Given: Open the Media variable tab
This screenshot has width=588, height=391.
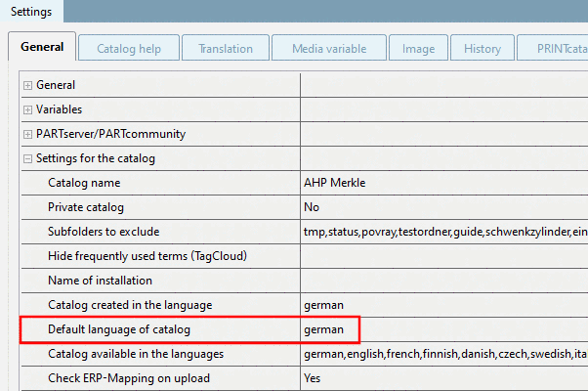Looking at the screenshot, I should click(x=329, y=48).
